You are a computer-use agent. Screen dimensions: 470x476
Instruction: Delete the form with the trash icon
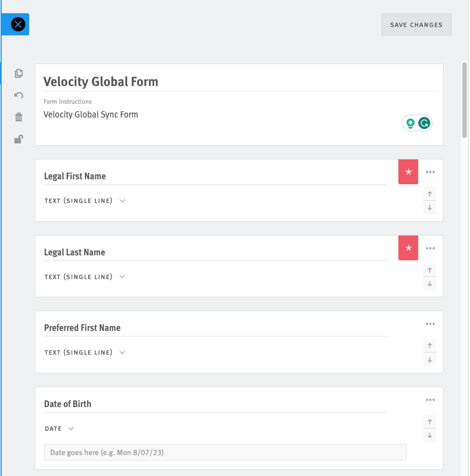(x=19, y=117)
